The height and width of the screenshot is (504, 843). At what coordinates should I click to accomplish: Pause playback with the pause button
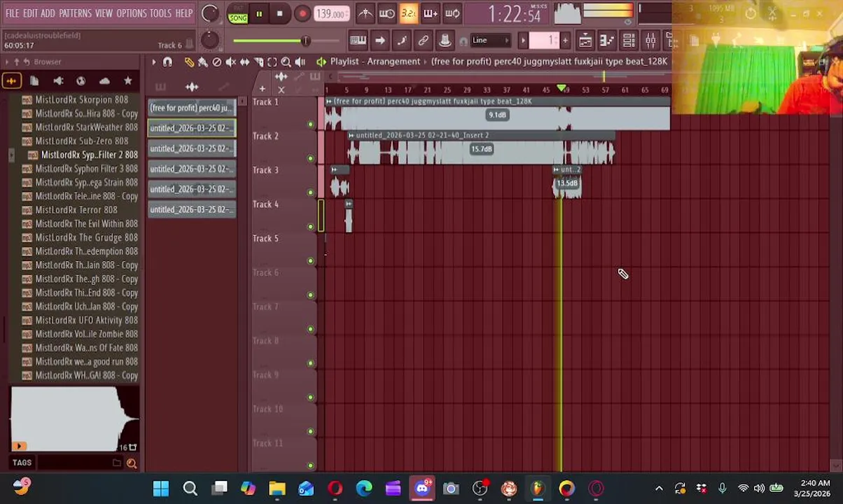(x=259, y=13)
